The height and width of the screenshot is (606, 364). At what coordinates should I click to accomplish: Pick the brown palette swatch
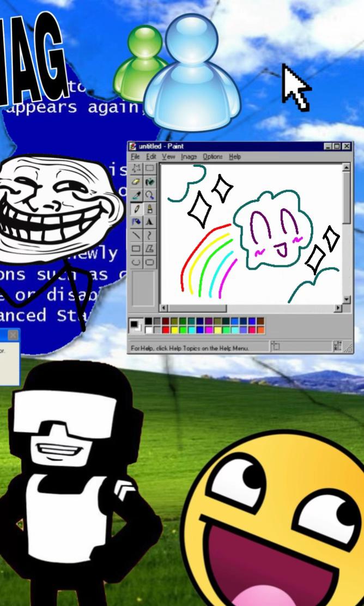(x=261, y=321)
